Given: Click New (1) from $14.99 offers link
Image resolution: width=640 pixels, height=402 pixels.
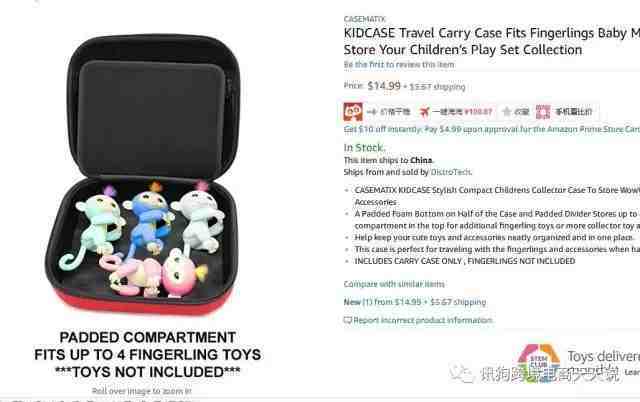Looking at the screenshot, I should click(415, 302).
